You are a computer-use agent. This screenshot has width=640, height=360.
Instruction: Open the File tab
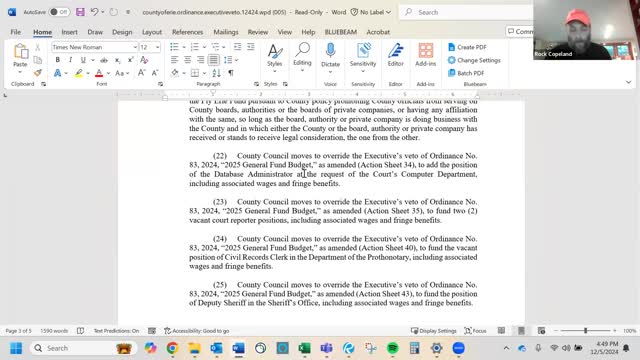[16, 32]
